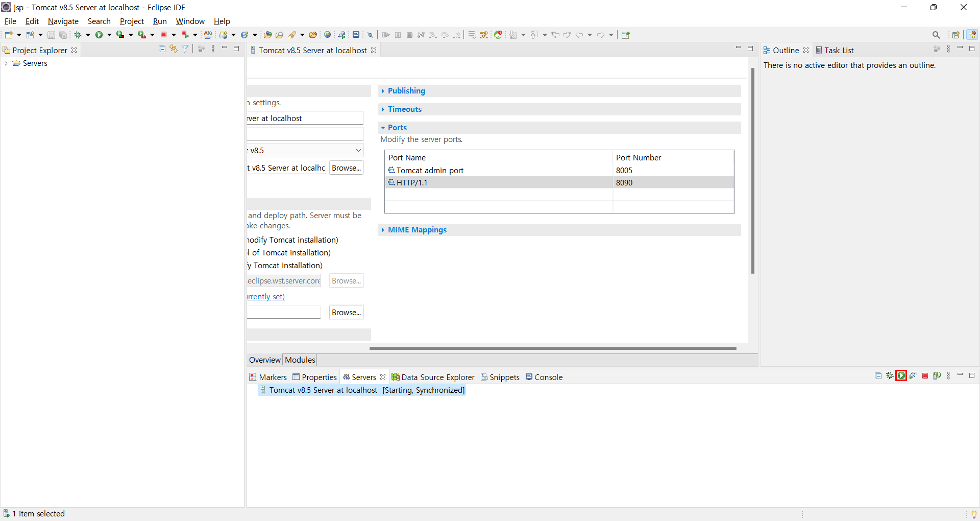Open dropdown arrow next to Debug icon
The image size is (980, 521).
tap(88, 35)
